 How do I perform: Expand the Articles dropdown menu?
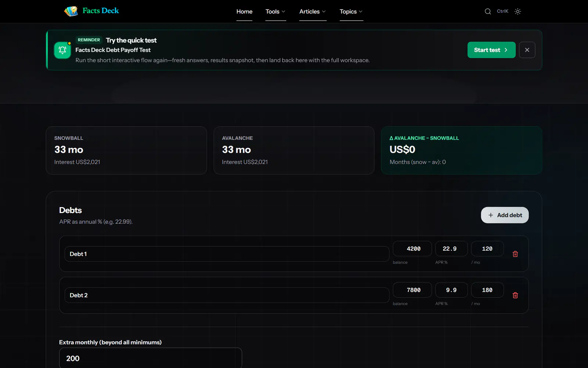313,11
